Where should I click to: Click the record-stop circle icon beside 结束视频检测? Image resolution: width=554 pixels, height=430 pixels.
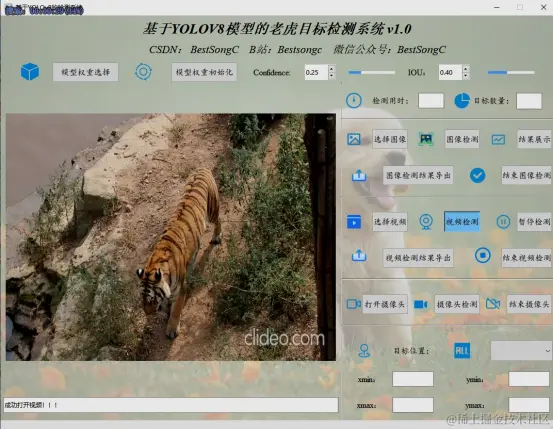pos(483,255)
